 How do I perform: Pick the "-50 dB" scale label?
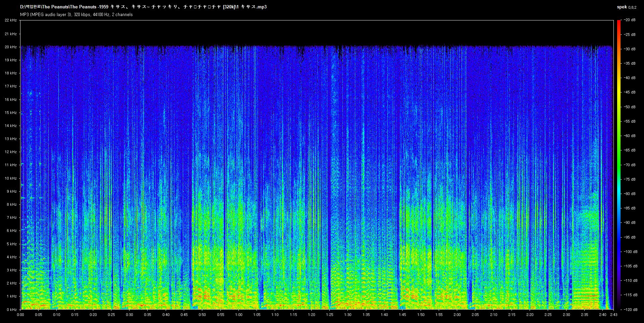click(x=630, y=107)
